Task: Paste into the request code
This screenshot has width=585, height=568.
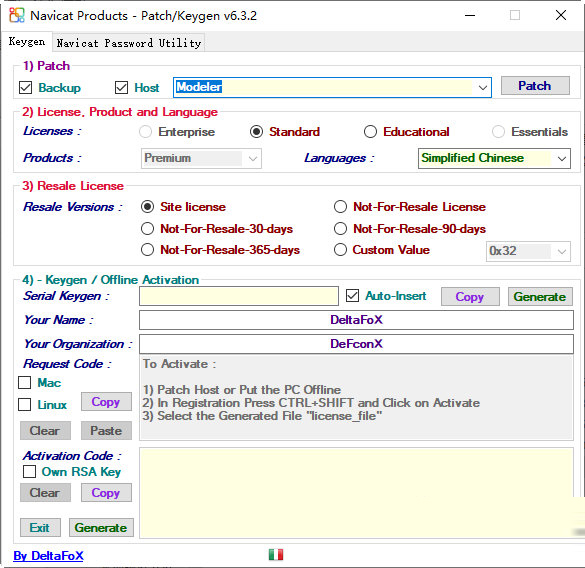Action: coord(106,431)
